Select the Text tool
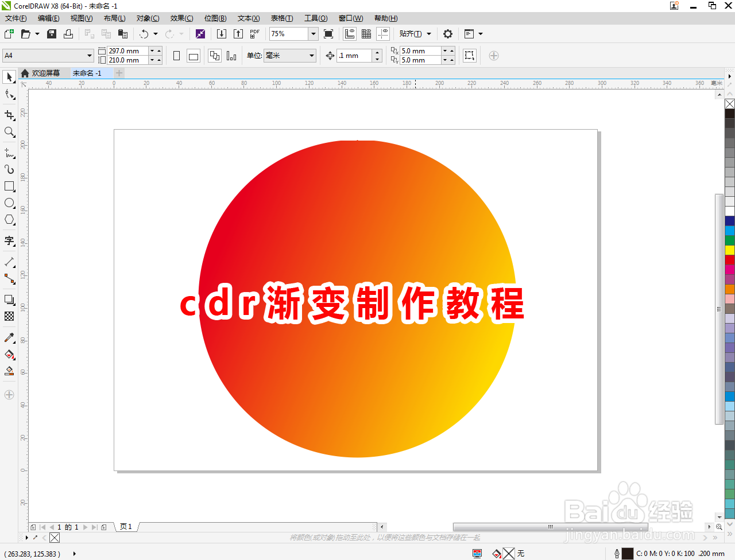The image size is (735, 560). [9, 242]
